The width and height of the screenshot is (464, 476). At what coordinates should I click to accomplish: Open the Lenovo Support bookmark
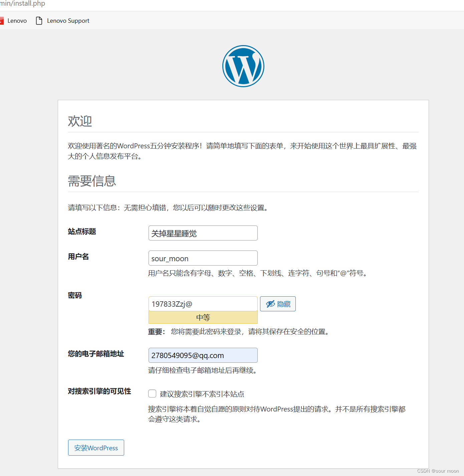[63, 21]
